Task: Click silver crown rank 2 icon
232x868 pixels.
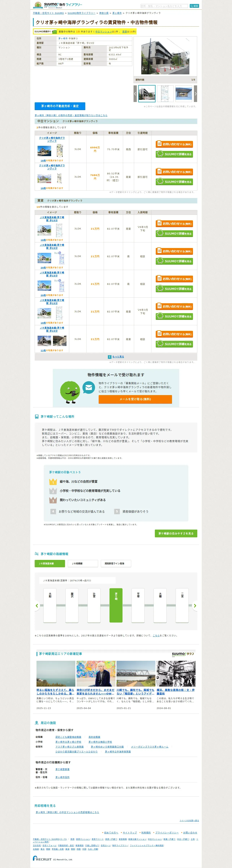Action: (53, 491)
